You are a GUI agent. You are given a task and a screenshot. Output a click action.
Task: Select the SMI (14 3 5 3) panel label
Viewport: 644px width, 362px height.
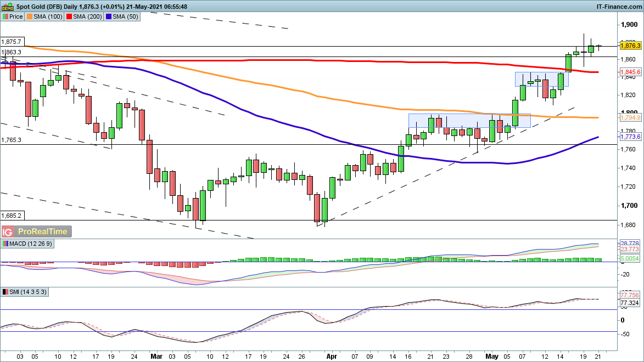28,292
